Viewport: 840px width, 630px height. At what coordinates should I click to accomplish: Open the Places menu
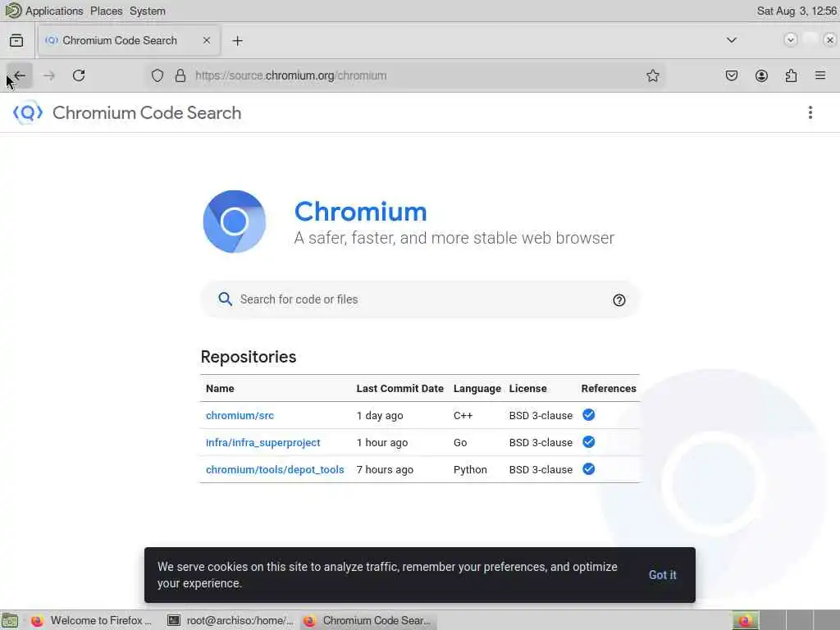(x=106, y=11)
